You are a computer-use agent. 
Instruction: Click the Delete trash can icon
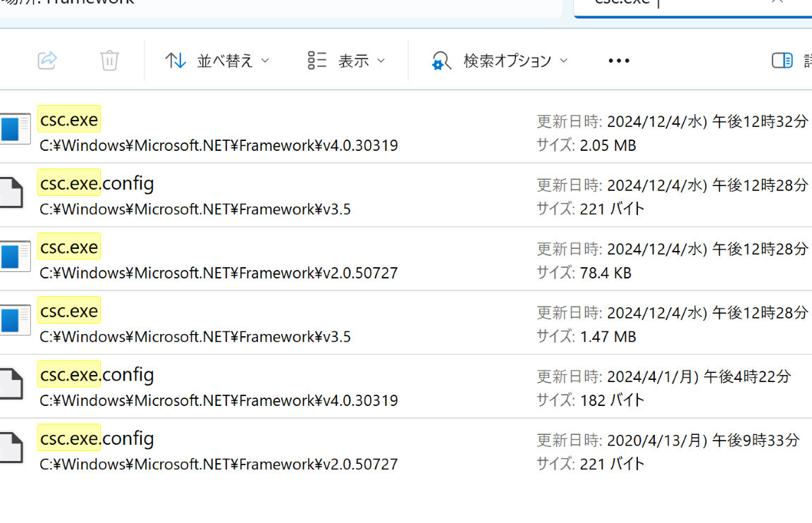pos(109,61)
